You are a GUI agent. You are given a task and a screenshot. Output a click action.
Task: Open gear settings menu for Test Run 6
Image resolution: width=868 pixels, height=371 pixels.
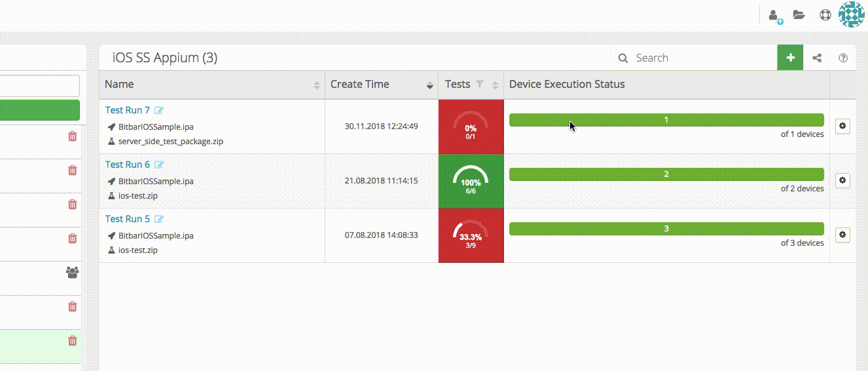tap(842, 180)
